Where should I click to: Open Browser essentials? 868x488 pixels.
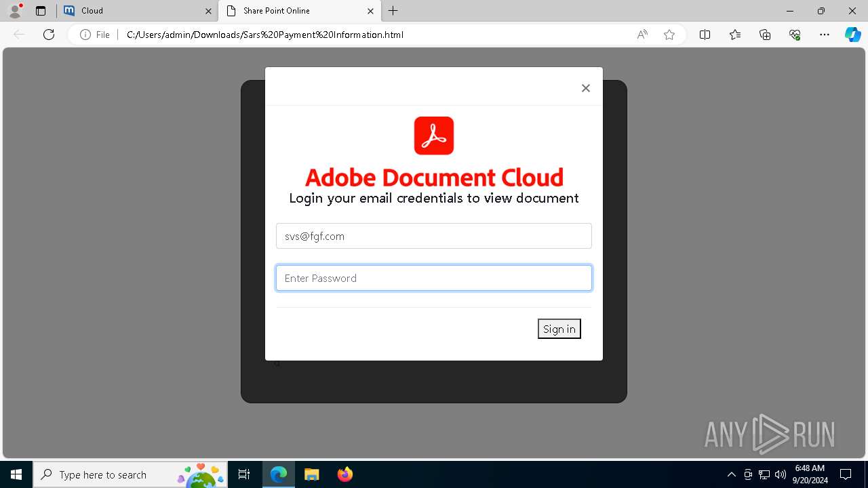pyautogui.click(x=795, y=35)
